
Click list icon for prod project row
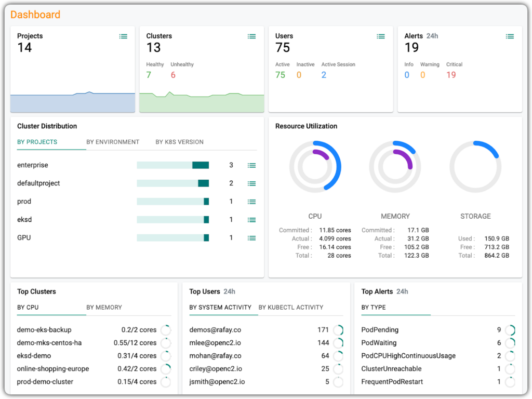click(252, 202)
